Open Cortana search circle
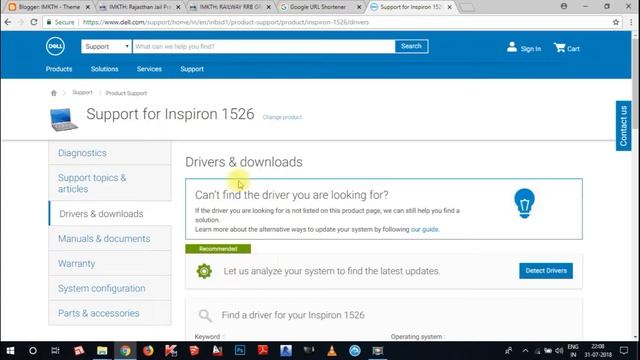The image size is (640, 360). (x=33, y=351)
